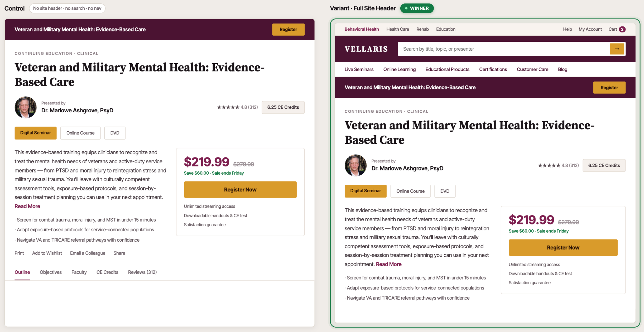644x332 pixels.
Task: Click the search by title input field
Action: (503, 49)
